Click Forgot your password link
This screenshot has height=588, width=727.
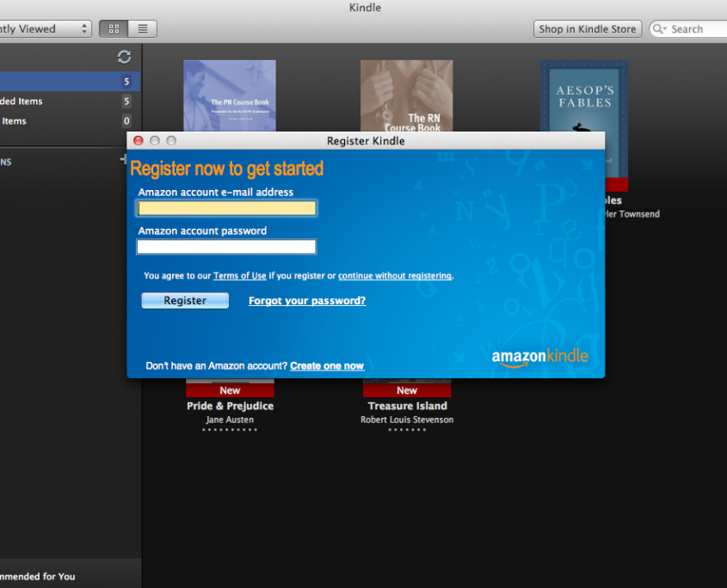(307, 301)
